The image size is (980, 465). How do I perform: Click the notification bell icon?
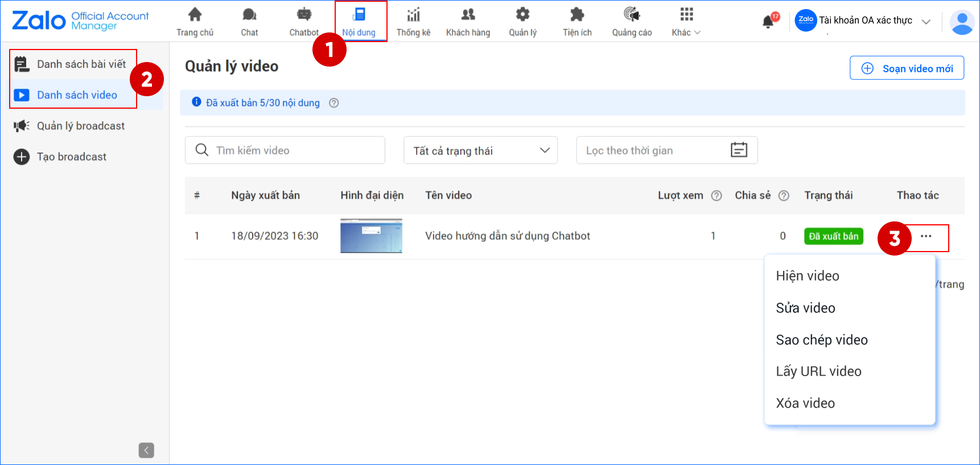[768, 22]
